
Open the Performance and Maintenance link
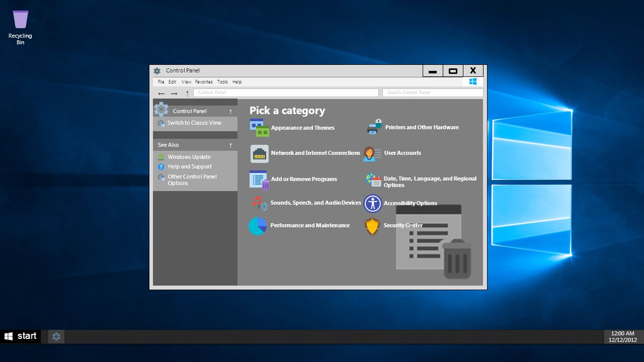tap(310, 225)
